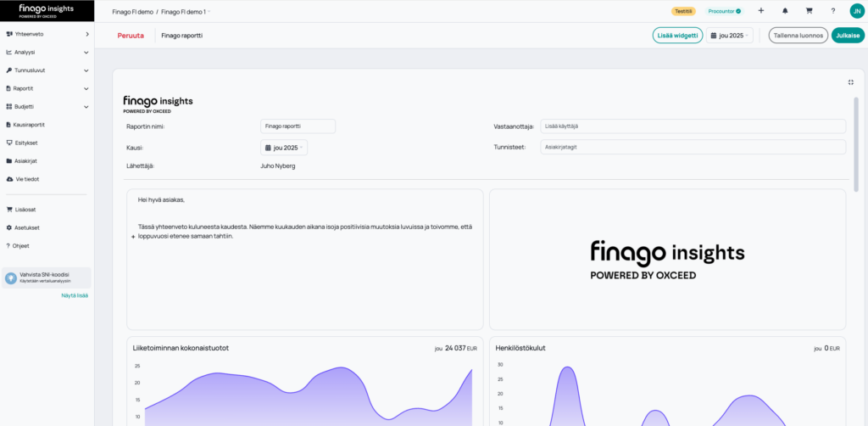
Task: Open the shopping cart icon in top bar
Action: [x=809, y=10]
